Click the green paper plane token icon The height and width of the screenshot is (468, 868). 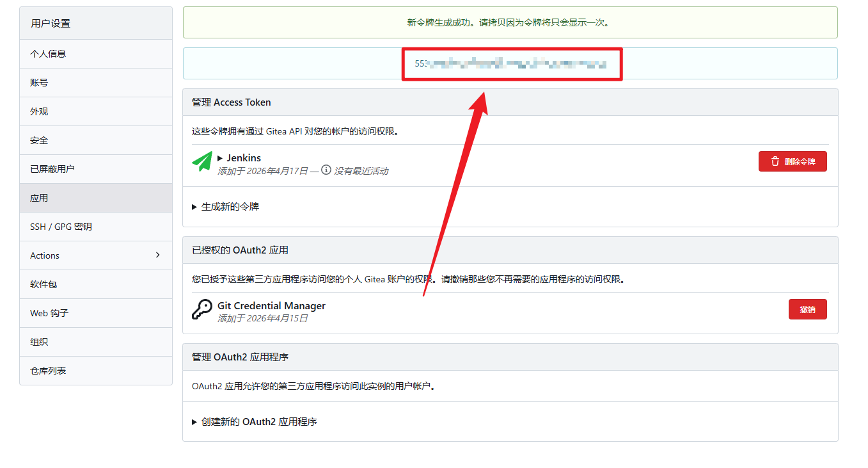[202, 161]
